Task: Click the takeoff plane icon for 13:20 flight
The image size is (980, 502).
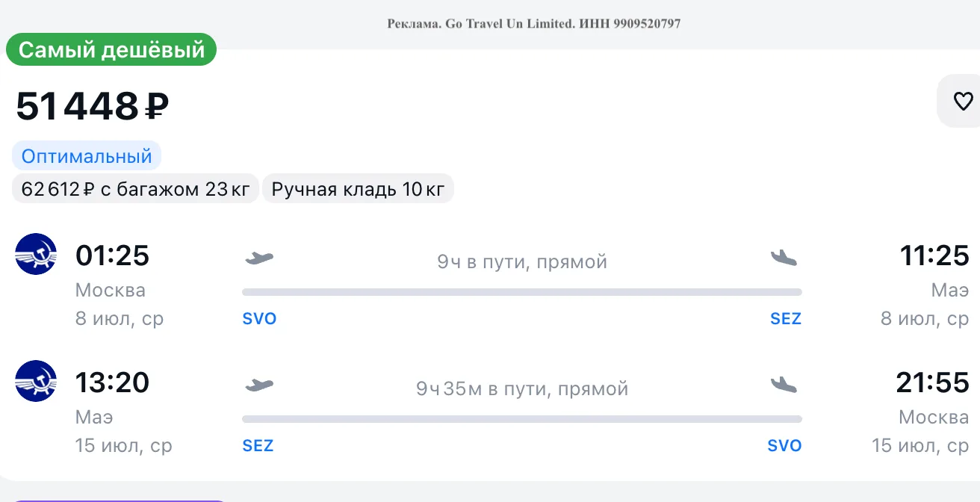Action: (x=259, y=385)
